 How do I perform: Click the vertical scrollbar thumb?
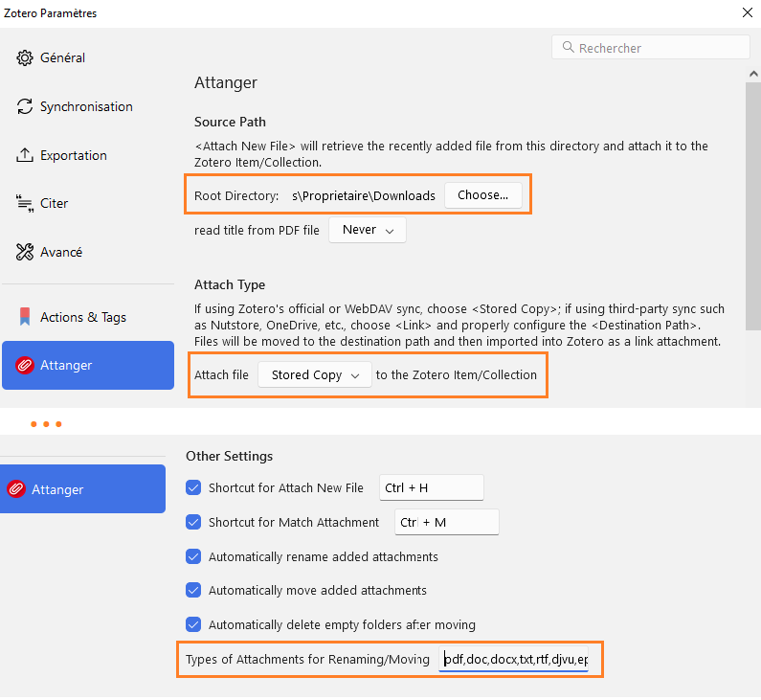pos(753,206)
